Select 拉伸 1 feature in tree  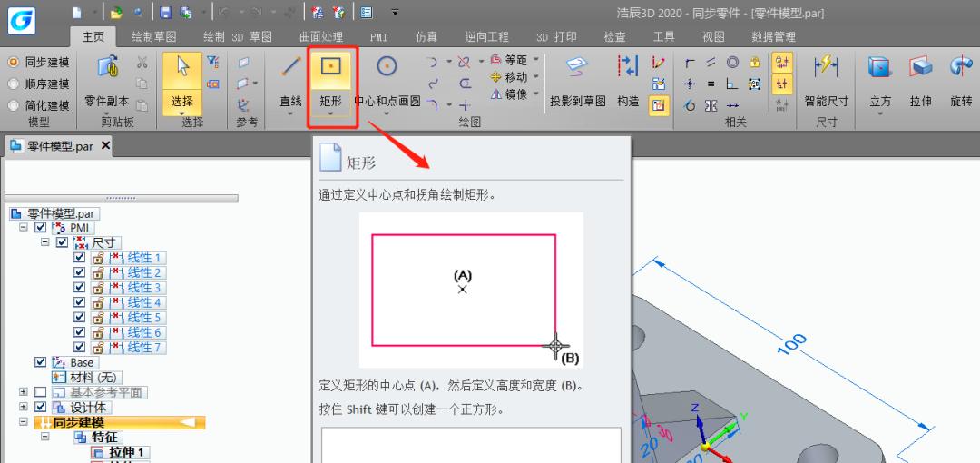pyautogui.click(x=120, y=452)
